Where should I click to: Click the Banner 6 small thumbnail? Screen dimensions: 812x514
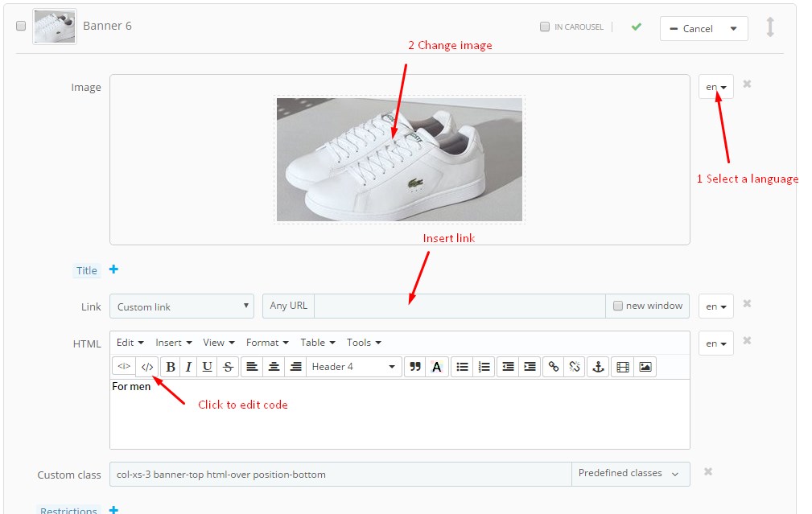55,27
